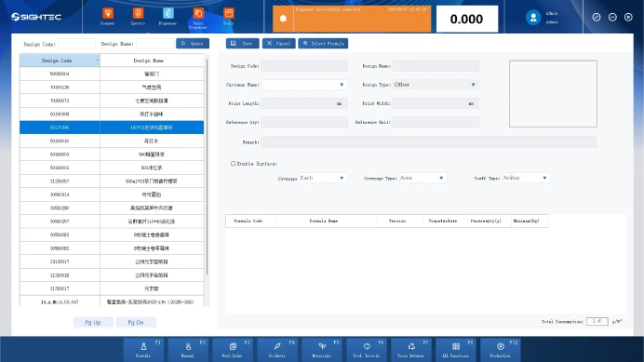The image size is (644, 362).
Task: Click the Formula Name column header
Action: [x=326, y=221]
